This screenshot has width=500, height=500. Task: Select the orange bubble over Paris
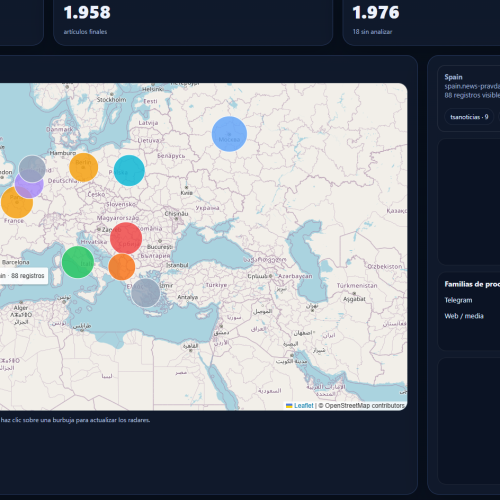[x=17, y=202]
